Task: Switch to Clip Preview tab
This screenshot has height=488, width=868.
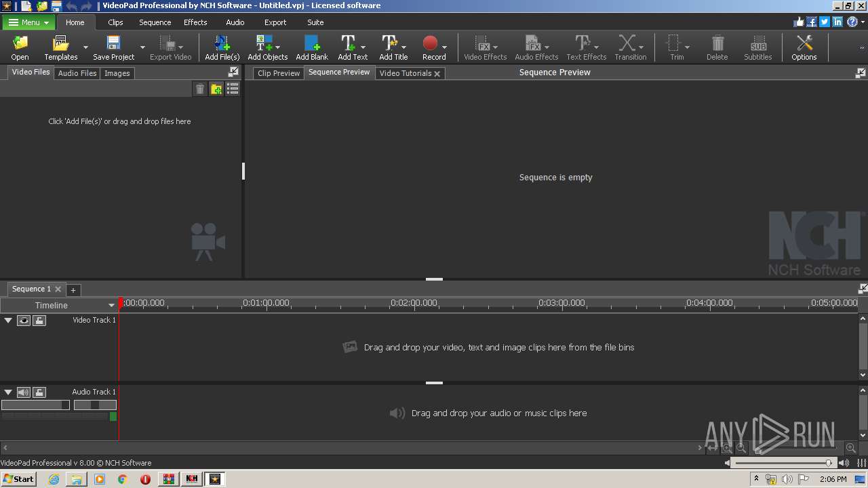Action: [x=279, y=73]
